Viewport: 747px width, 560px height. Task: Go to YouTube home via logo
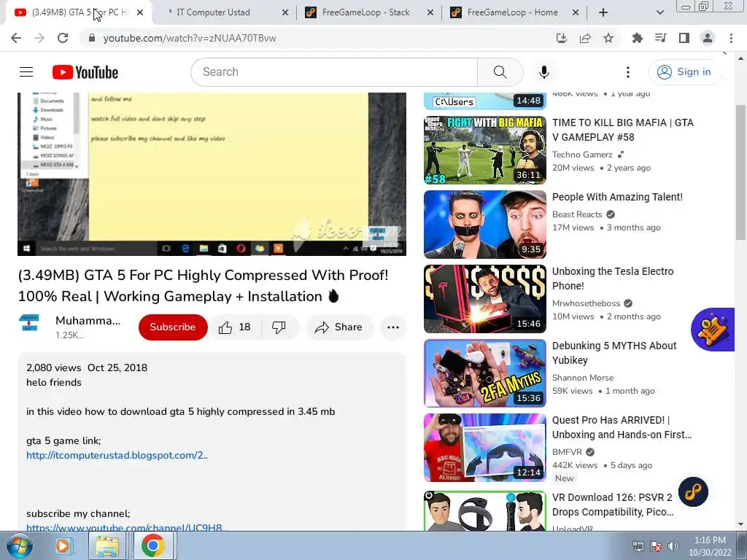tap(85, 72)
